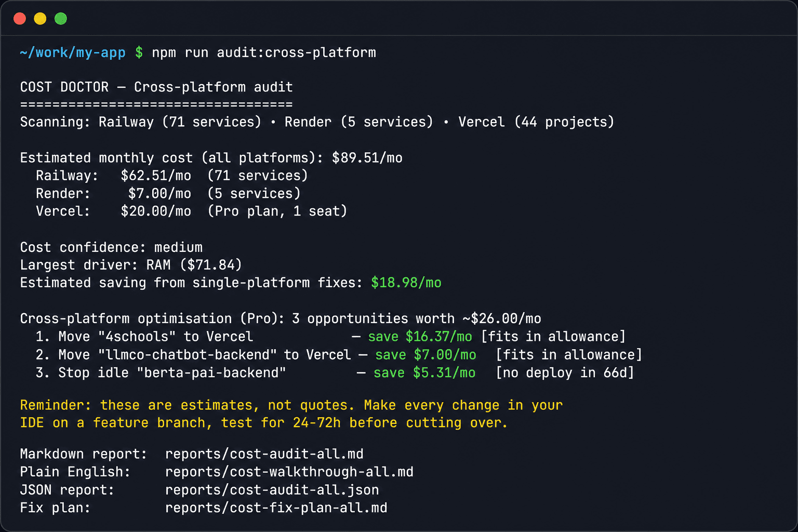Click the prompt path "~/work/my-app"

click(x=73, y=52)
